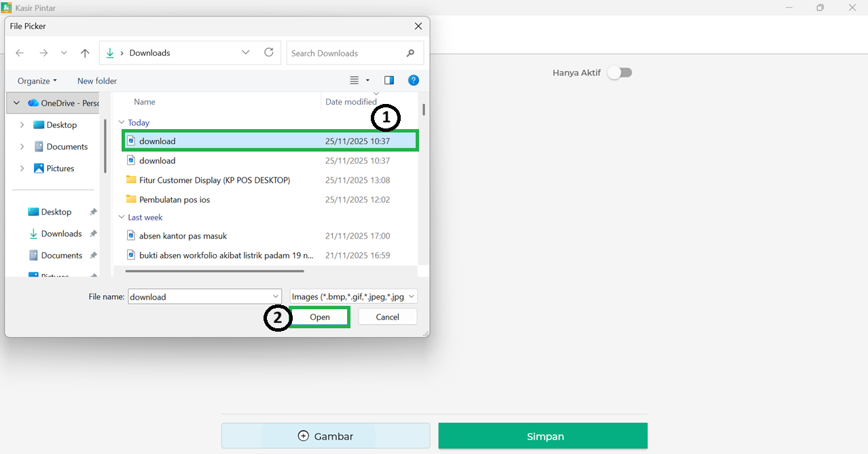Viewport: 868px width, 454px height.
Task: Refresh the Downloads folder view
Action: tap(269, 52)
